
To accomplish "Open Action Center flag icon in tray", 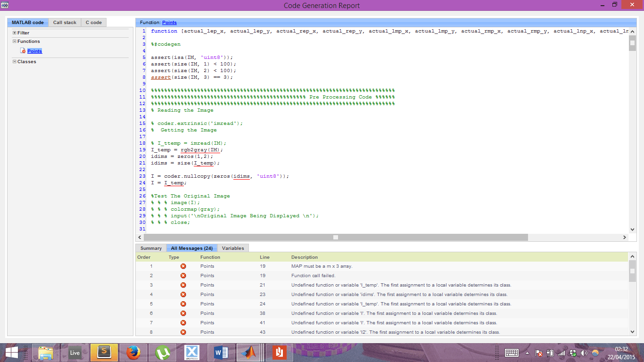I will click(x=538, y=353).
